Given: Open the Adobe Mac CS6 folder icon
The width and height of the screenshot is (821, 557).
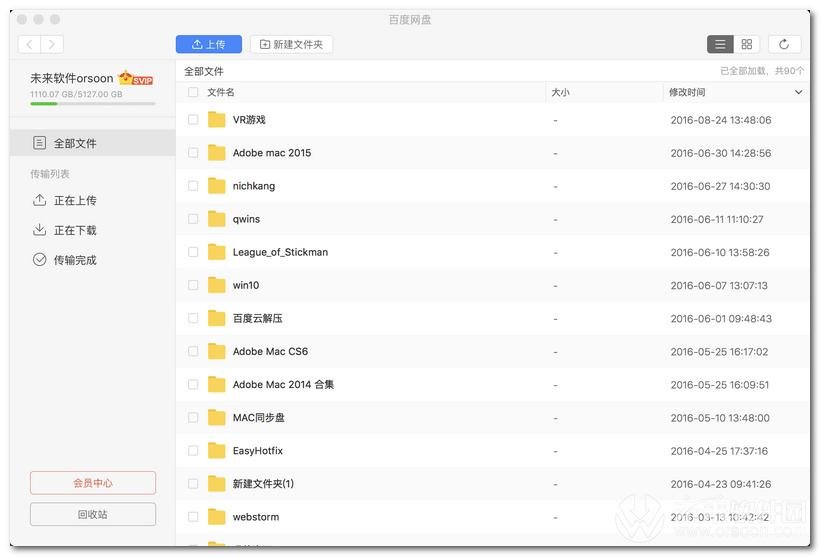Looking at the screenshot, I should tap(216, 351).
